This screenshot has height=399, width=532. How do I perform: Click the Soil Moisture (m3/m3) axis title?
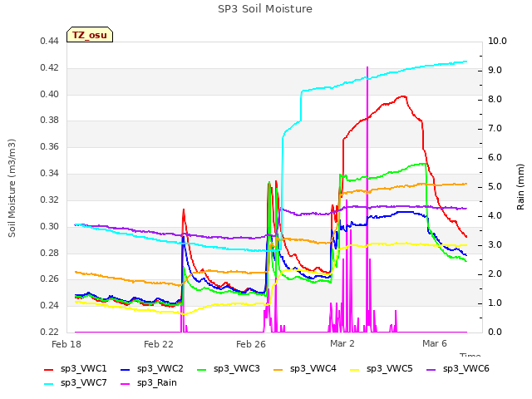pos(12,188)
